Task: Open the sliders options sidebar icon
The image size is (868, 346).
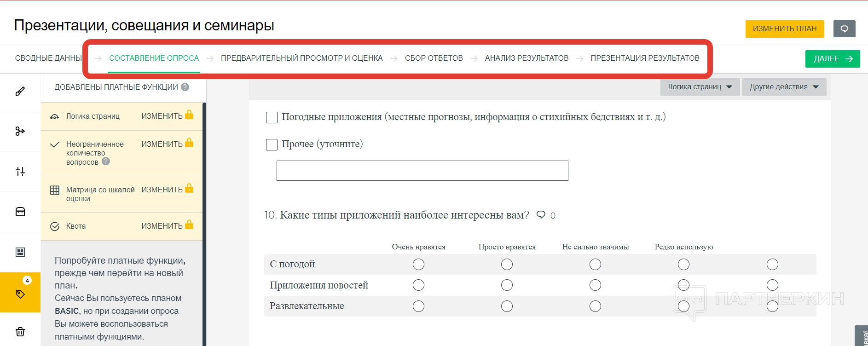Action: pyautogui.click(x=20, y=172)
